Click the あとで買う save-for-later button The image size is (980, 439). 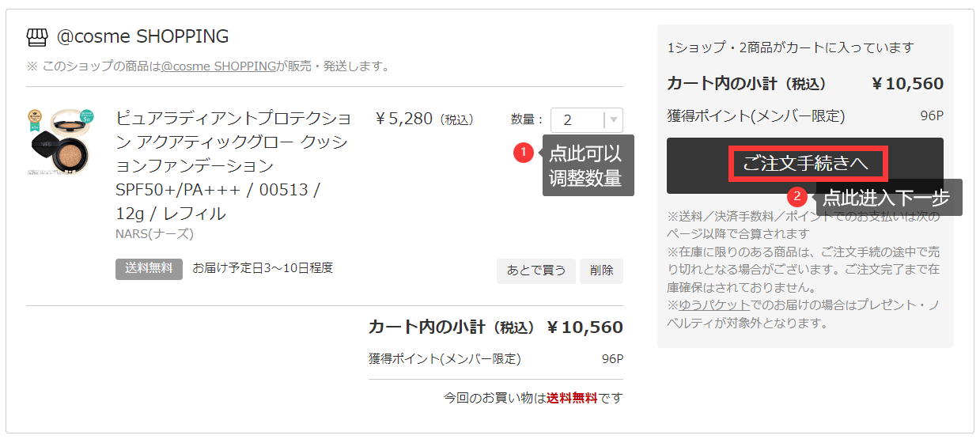(535, 271)
